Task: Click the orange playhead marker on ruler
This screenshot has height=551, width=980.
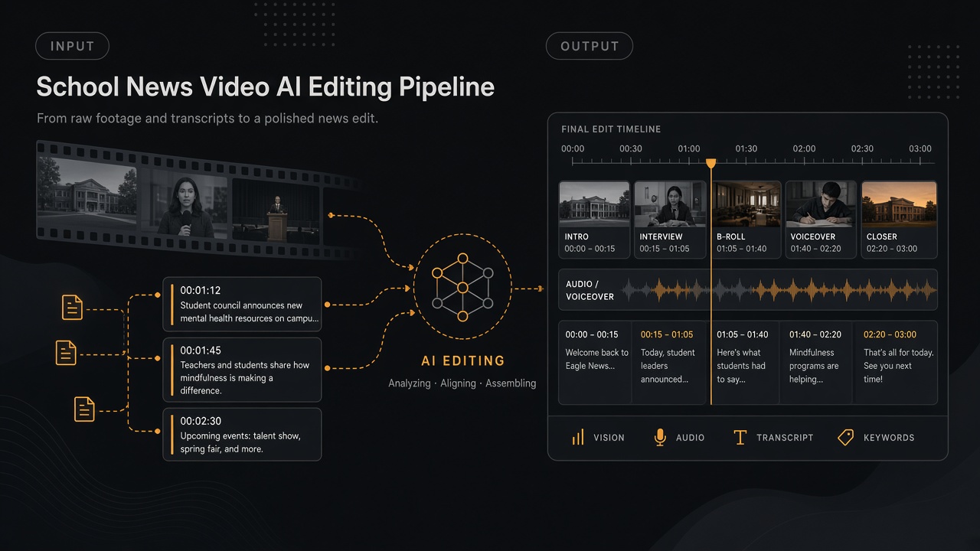Action: pos(710,163)
